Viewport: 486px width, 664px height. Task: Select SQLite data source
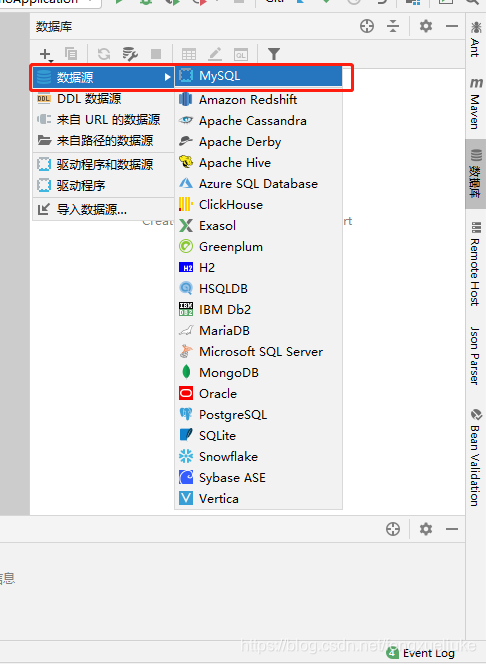point(258,435)
